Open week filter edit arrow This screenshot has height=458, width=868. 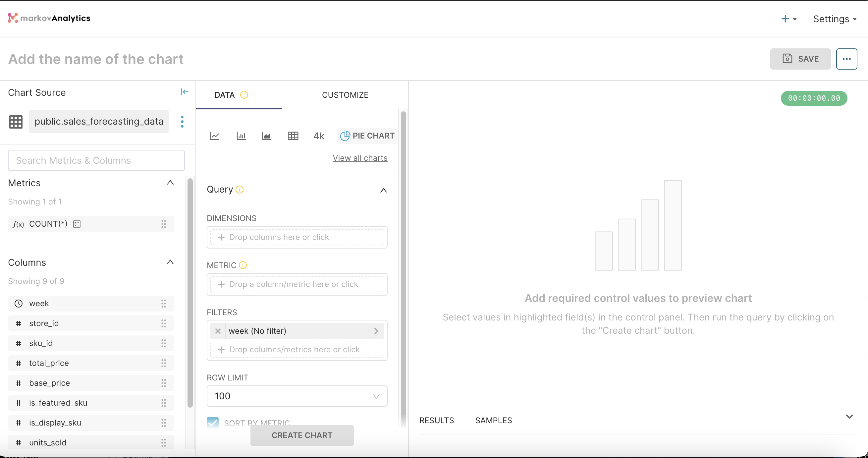tap(376, 331)
